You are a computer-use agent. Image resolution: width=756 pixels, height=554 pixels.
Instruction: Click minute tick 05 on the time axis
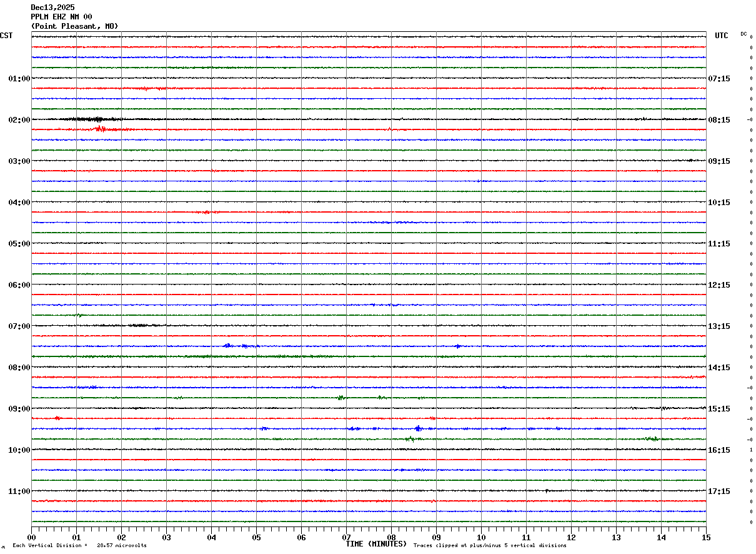[257, 537]
